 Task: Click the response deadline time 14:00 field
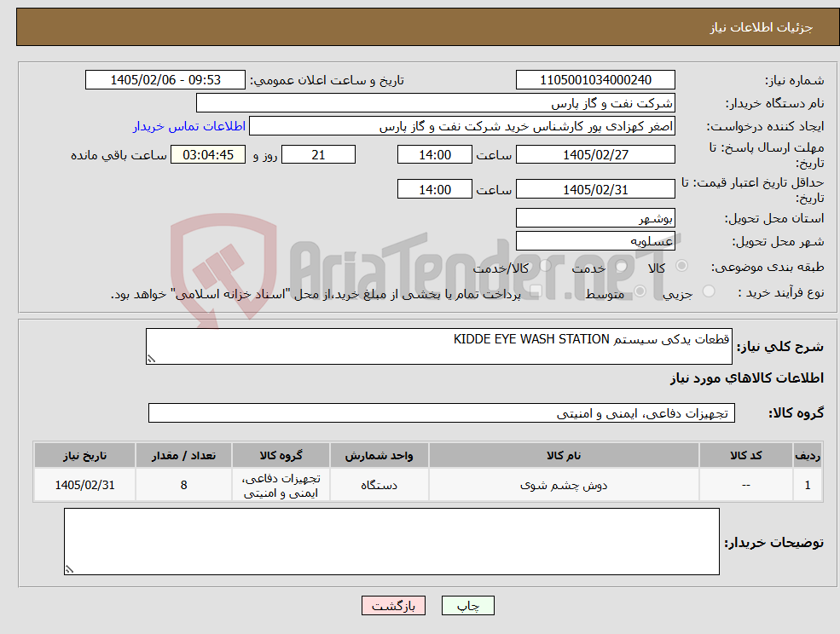click(434, 155)
